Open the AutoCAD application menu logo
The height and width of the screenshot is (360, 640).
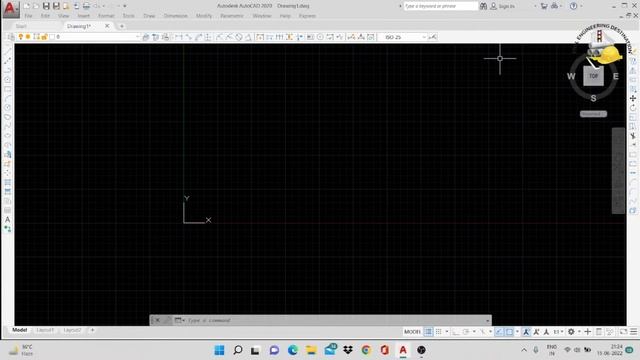[x=10, y=9]
